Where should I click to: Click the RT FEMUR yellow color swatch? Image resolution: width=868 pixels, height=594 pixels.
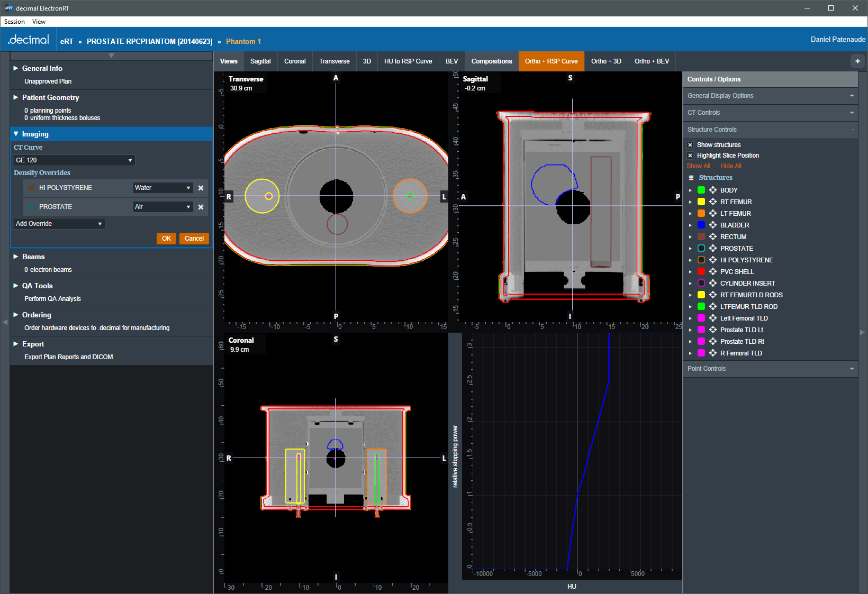[x=701, y=202]
